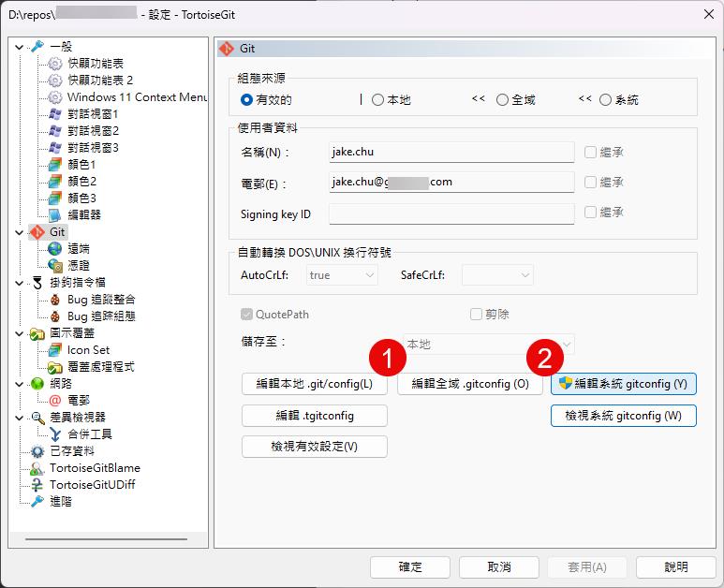
Task: Click the bug icon beside Bug 追蹤組態
Action: tap(55, 316)
